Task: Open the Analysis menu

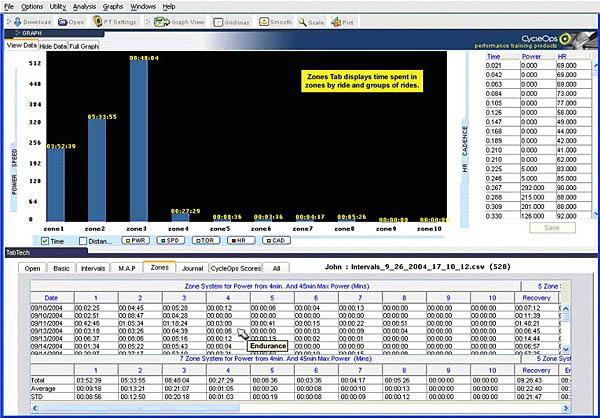Action: [85, 6]
